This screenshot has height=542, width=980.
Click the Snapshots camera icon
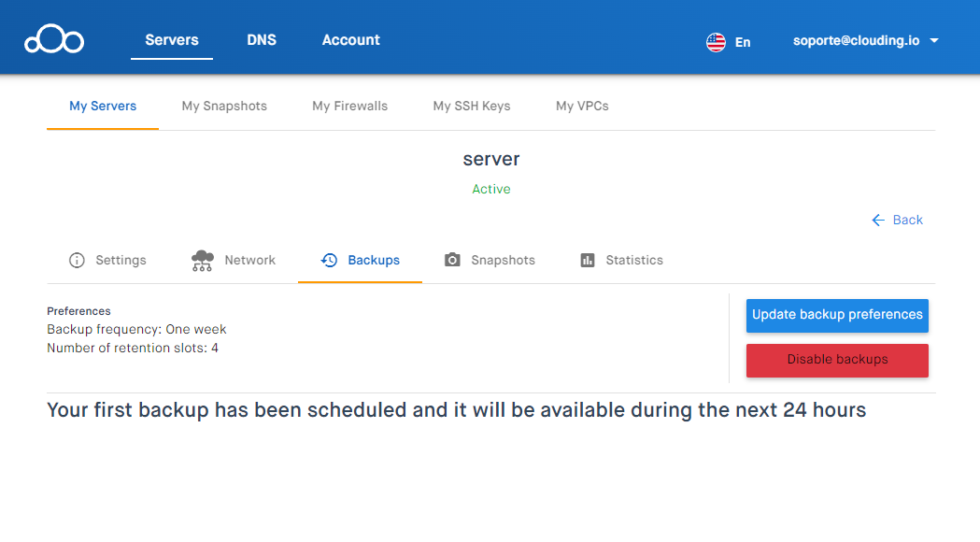click(x=452, y=260)
